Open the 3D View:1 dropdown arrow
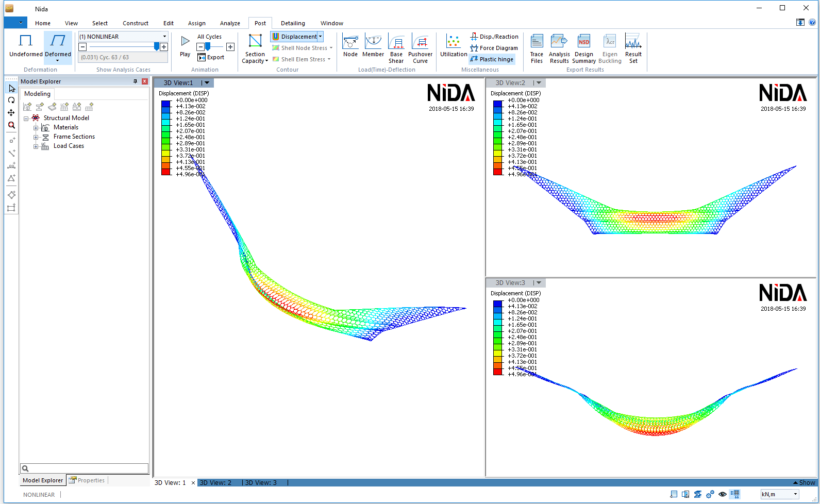 pos(207,83)
